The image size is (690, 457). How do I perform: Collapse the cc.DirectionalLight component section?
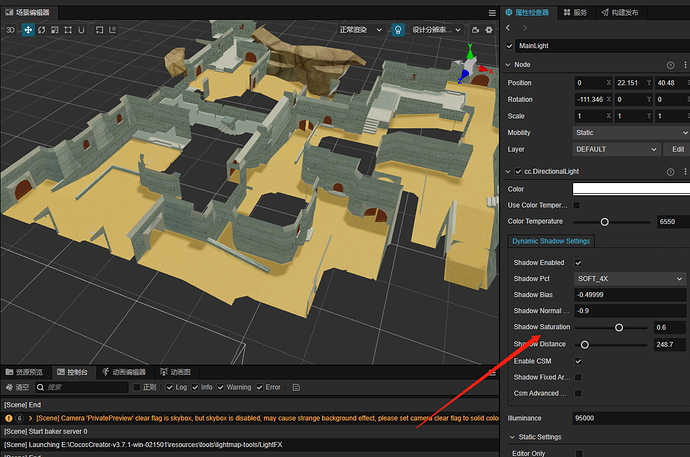pos(508,172)
